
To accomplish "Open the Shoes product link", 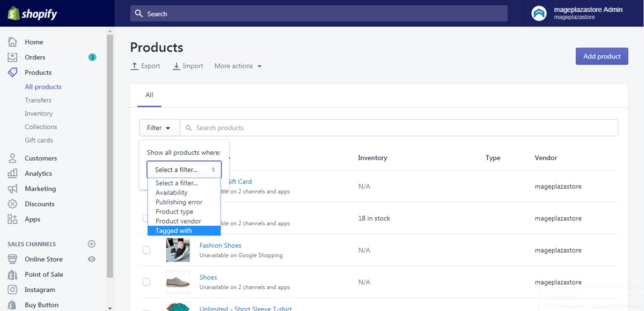I will (208, 277).
